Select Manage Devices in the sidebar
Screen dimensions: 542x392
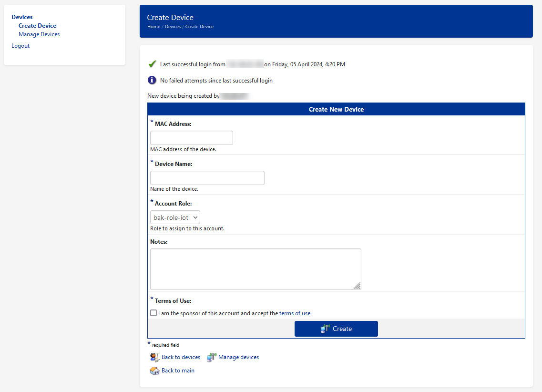tap(39, 34)
